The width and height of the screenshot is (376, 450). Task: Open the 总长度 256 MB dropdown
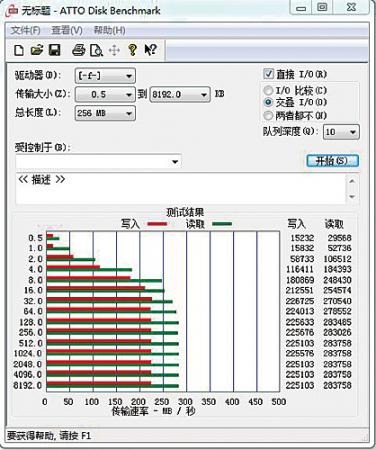click(105, 113)
